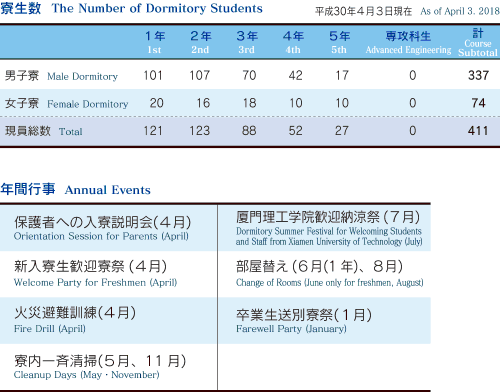Screen dimensions: 500x392
Task: Select the 2nd year column header
Action: [201, 42]
